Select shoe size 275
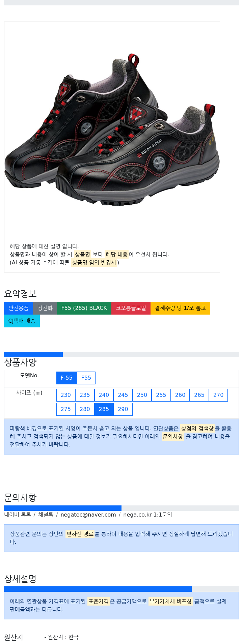 click(66, 409)
